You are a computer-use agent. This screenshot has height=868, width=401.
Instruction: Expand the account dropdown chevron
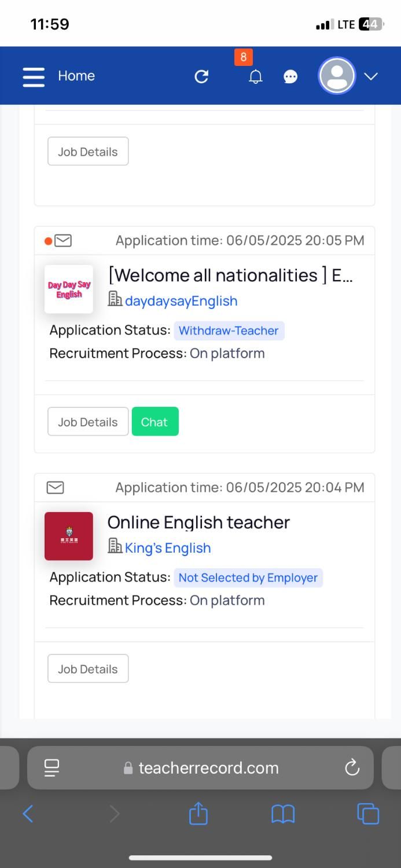click(x=371, y=76)
